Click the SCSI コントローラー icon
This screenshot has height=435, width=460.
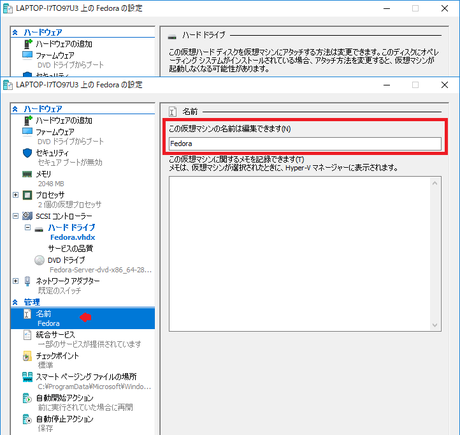pyautogui.click(x=27, y=216)
